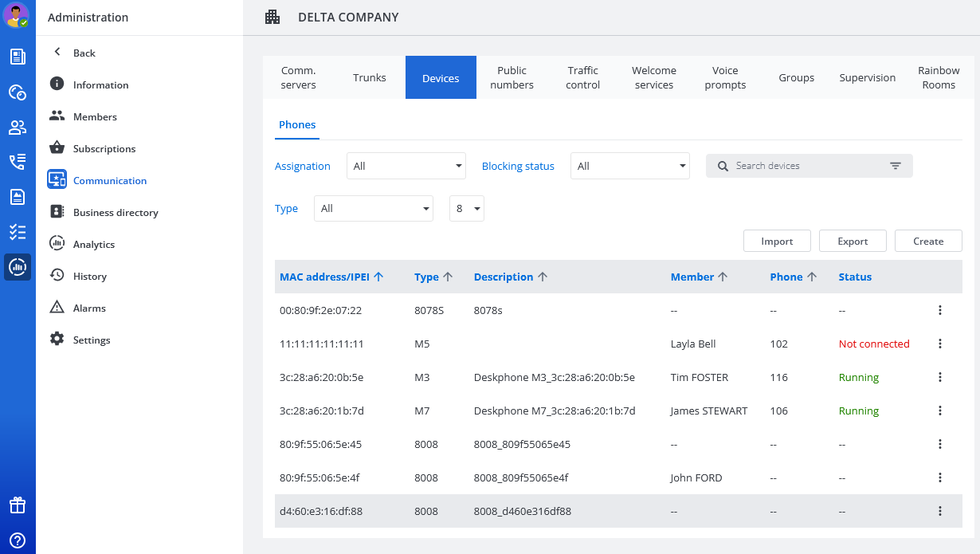Select the Phones sub-tab
The width and height of the screenshot is (980, 554).
297,125
